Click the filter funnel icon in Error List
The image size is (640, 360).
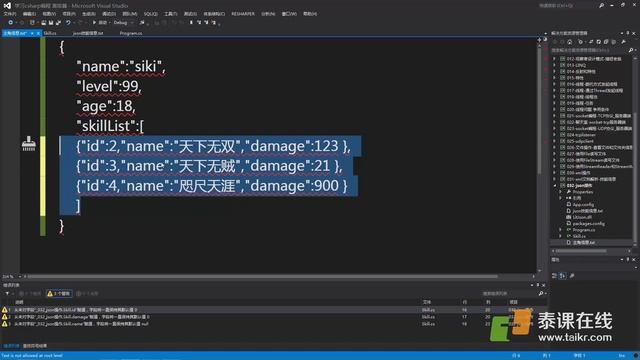pyautogui.click(x=7, y=293)
